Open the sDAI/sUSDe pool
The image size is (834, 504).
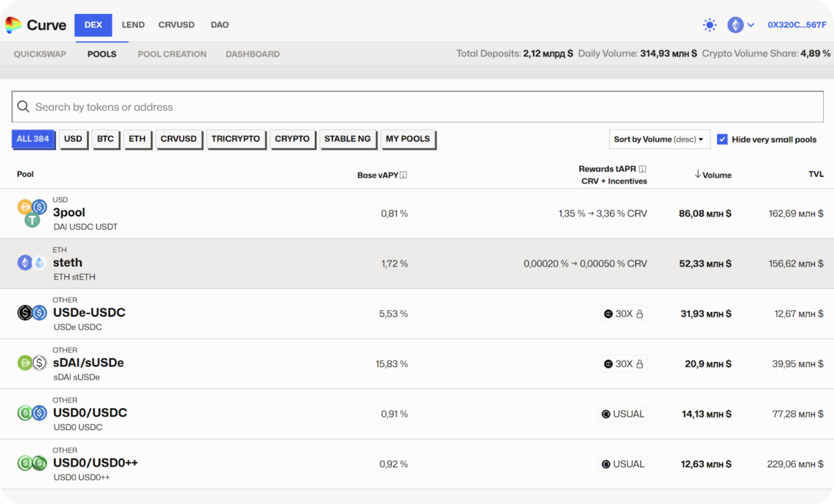point(88,363)
